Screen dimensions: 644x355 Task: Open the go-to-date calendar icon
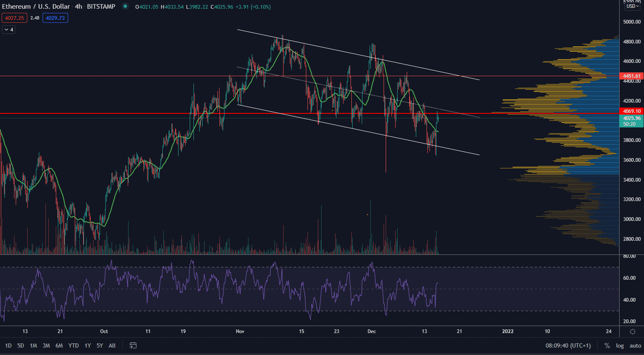[x=133, y=345]
